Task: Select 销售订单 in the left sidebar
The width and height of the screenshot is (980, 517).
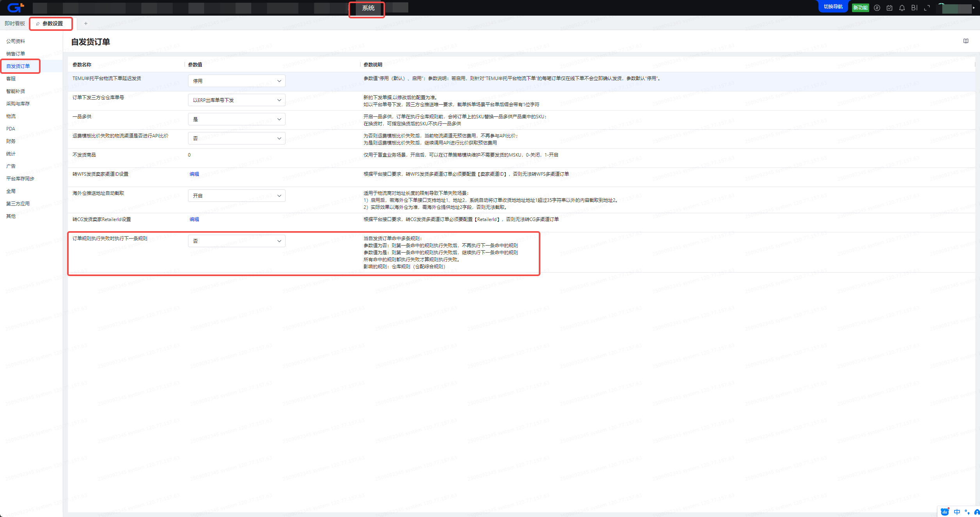Action: 16,53
